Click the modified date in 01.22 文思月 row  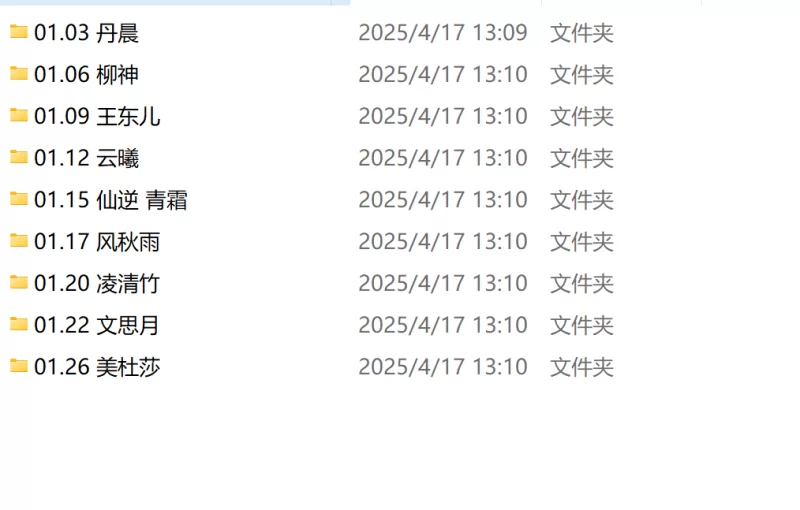[443, 326]
